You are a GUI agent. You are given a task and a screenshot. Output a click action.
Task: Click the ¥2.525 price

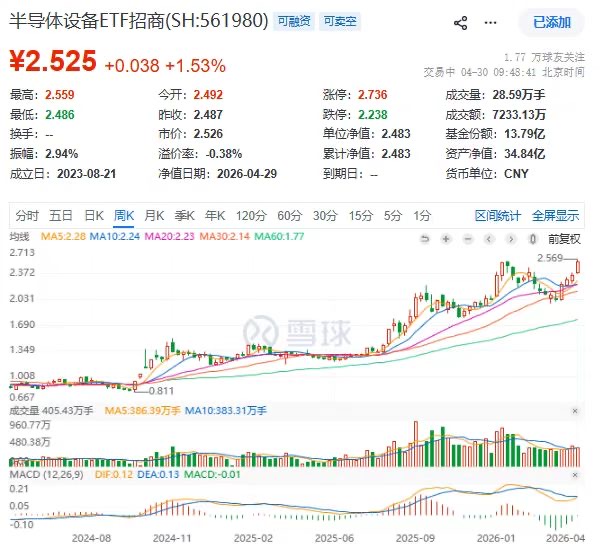click(x=53, y=61)
